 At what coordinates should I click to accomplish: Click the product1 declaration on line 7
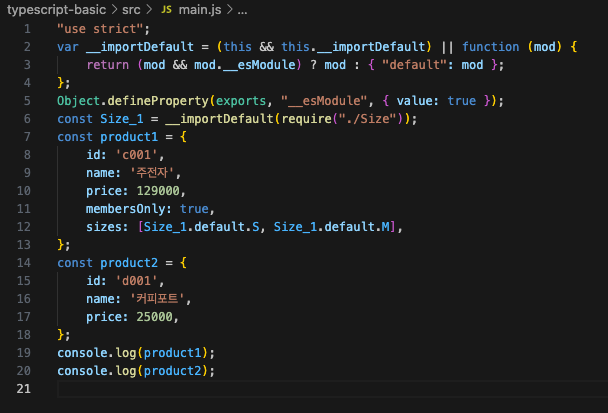pos(129,137)
